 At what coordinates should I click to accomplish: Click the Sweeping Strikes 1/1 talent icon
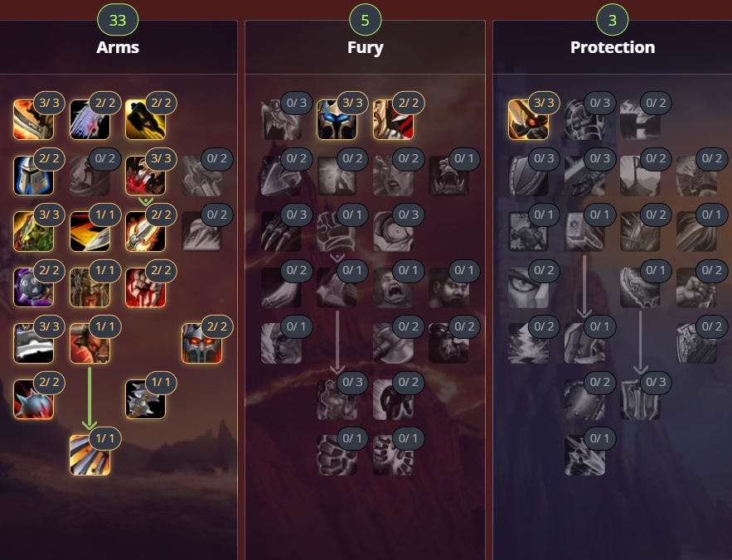[90, 231]
